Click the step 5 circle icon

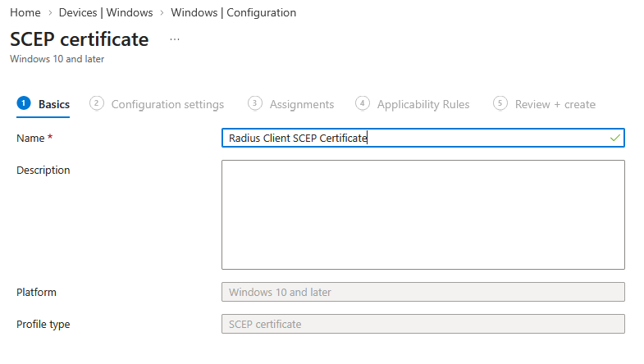(500, 103)
